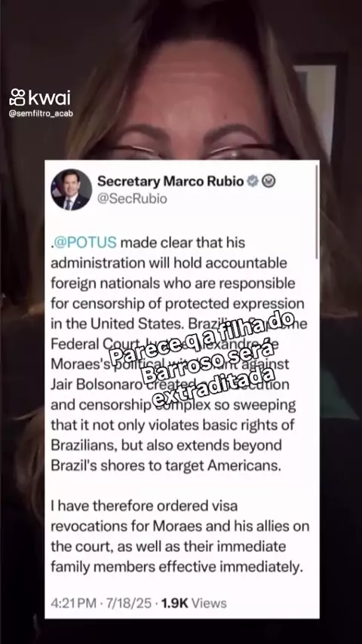
Task: Tap the Kwai camera logo icon
Action: (17, 98)
